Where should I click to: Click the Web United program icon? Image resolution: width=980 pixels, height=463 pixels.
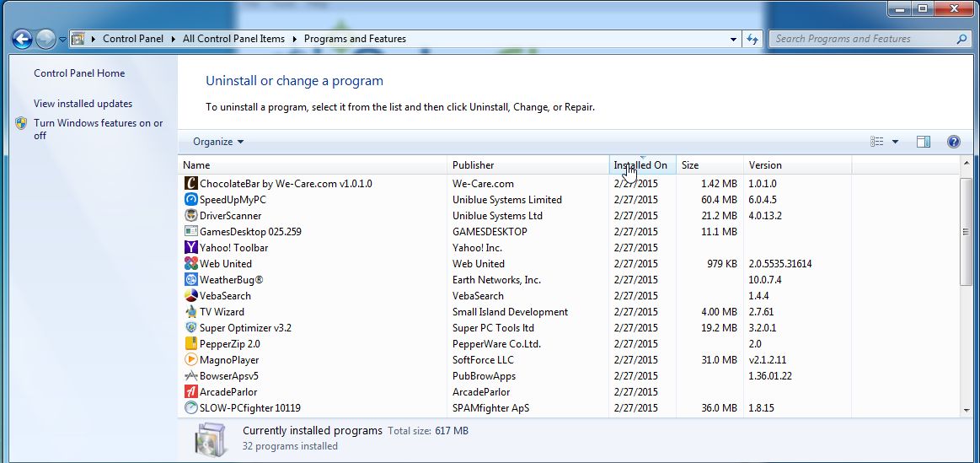coord(191,263)
